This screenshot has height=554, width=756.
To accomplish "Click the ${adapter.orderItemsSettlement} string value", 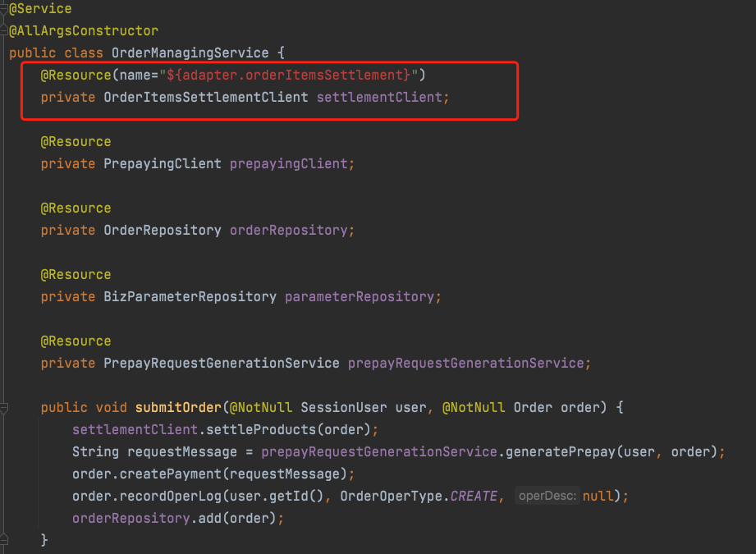I will [x=288, y=76].
